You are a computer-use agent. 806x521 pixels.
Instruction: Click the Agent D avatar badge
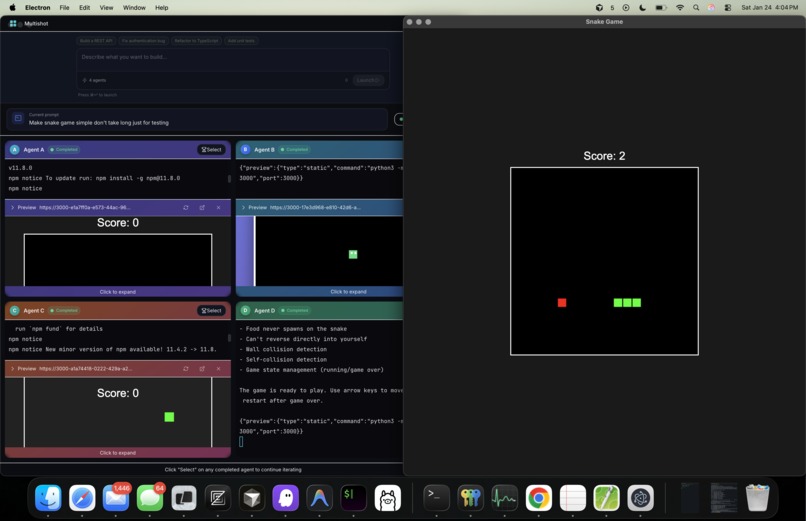pos(245,310)
